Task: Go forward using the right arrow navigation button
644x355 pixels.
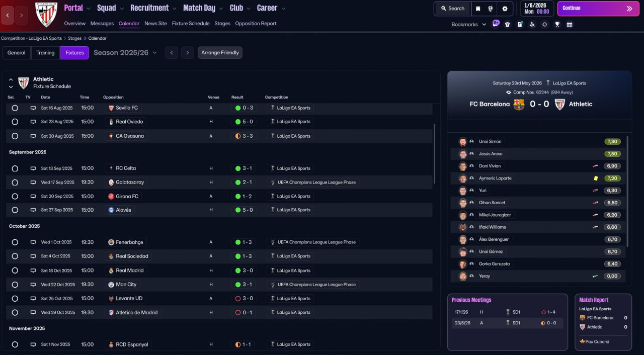Action: coord(22,16)
